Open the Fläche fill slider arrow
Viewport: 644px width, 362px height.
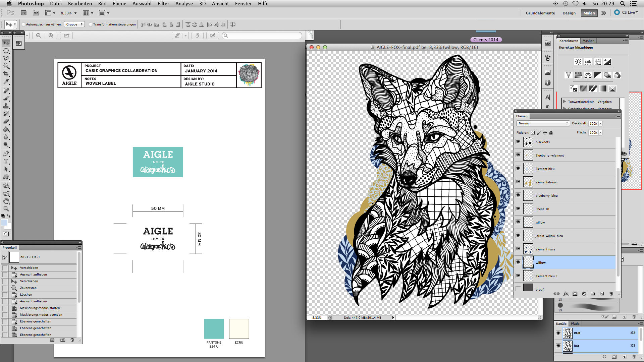pyautogui.click(x=600, y=132)
